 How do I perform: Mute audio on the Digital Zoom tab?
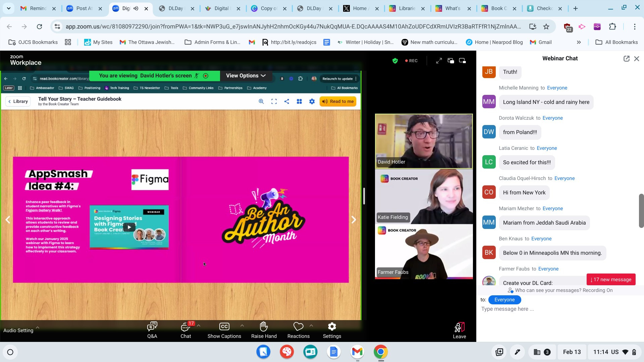pos(136,8)
